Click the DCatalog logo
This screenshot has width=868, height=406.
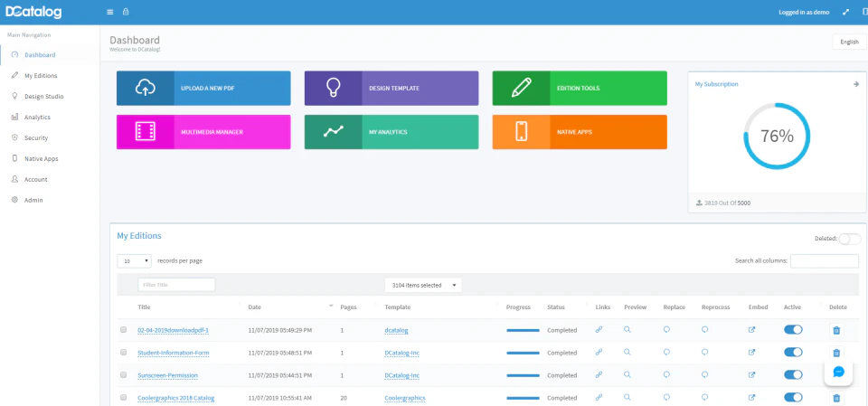pyautogui.click(x=33, y=12)
